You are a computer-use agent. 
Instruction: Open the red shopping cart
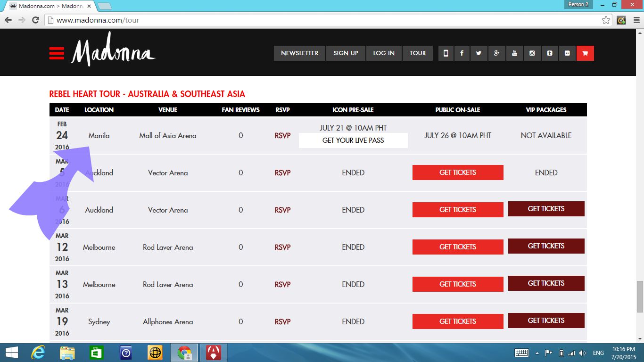point(585,53)
